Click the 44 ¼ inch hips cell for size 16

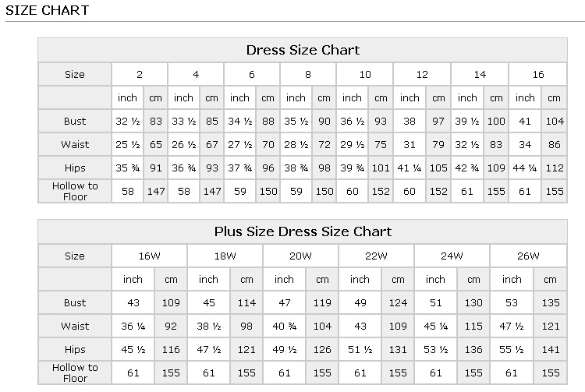coord(525,168)
